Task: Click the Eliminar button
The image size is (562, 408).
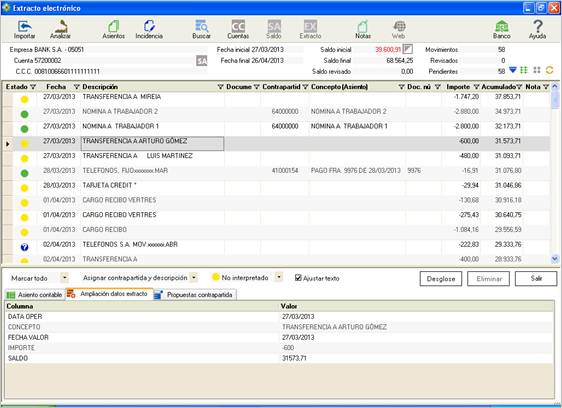Action: click(489, 279)
